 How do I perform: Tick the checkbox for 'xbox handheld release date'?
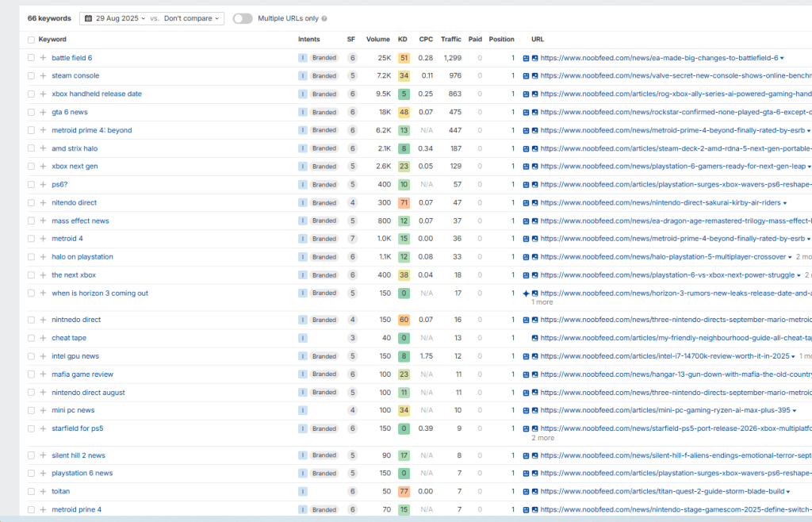pos(31,94)
